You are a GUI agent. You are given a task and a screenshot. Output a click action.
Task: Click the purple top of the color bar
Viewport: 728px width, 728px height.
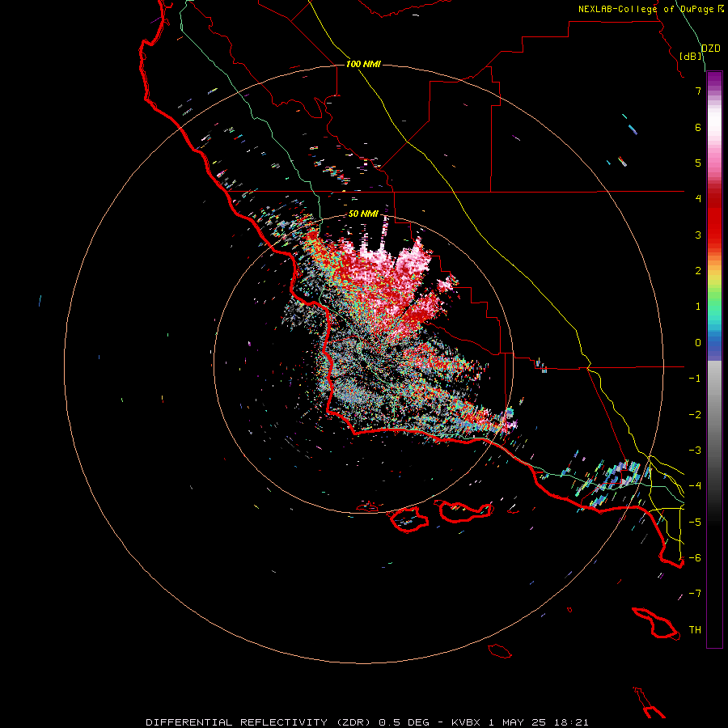click(714, 79)
